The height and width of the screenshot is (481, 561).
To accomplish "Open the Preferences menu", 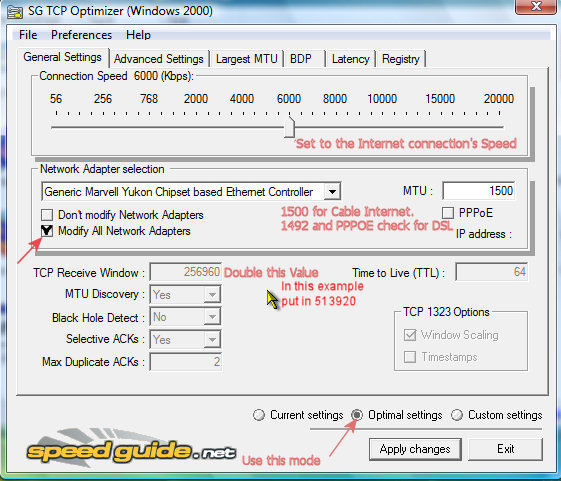I will tap(81, 35).
